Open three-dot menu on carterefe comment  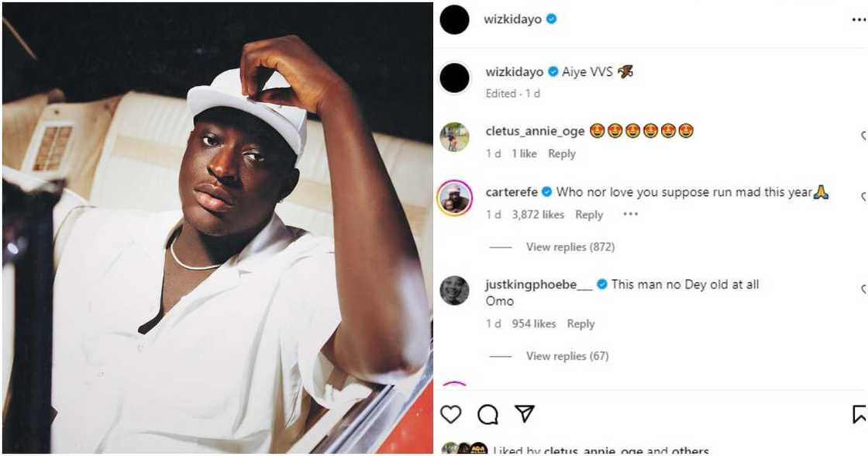630,215
